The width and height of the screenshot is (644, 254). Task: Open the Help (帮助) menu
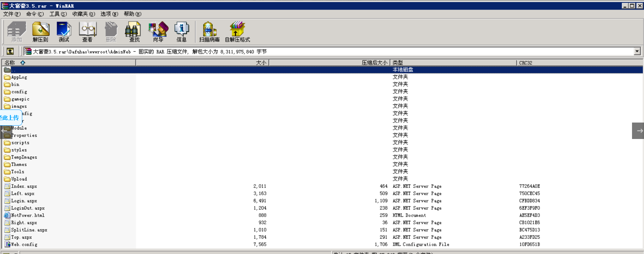click(132, 14)
